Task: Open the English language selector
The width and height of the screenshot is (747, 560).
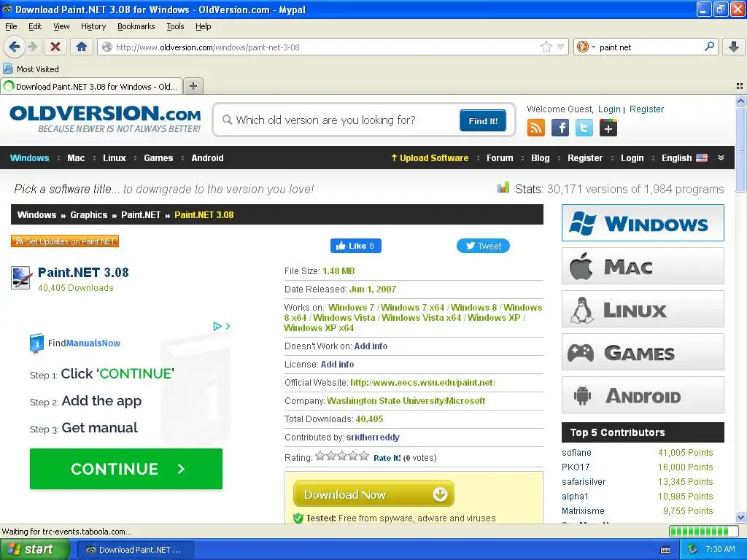Action: pos(684,157)
